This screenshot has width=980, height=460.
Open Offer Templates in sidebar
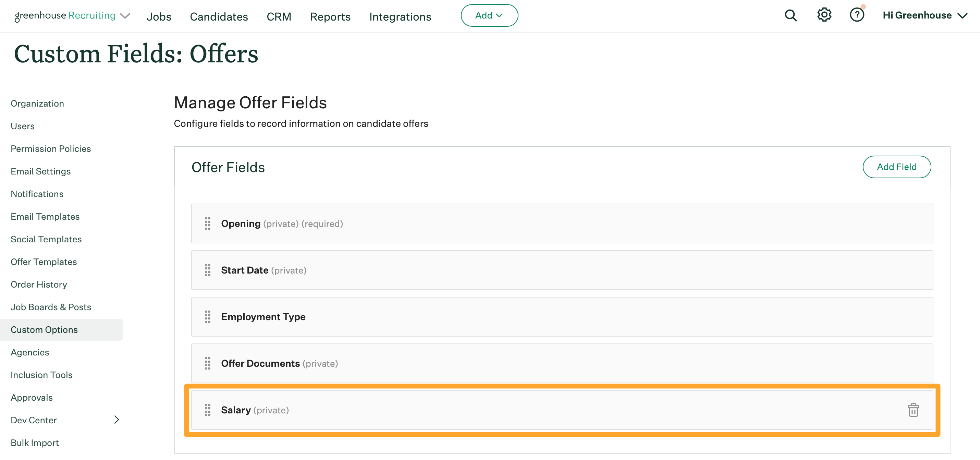pos(44,262)
